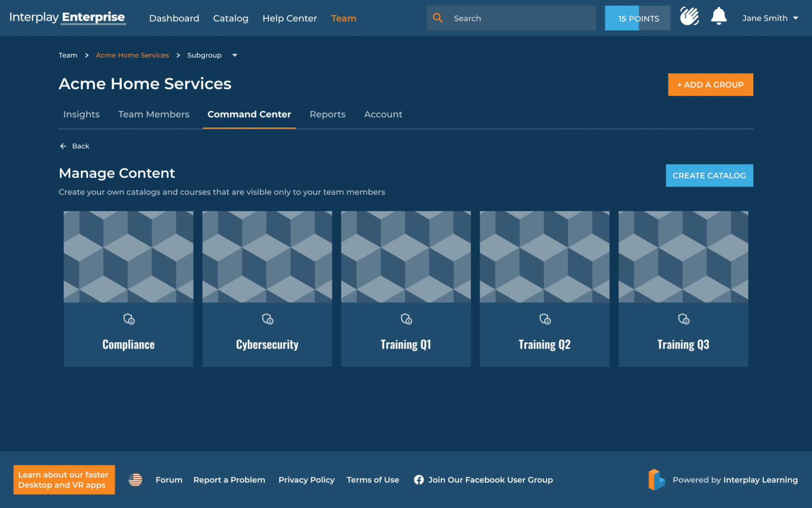Viewport: 812px width, 508px height.
Task: Switch to the Reports tab
Action: pyautogui.click(x=327, y=114)
